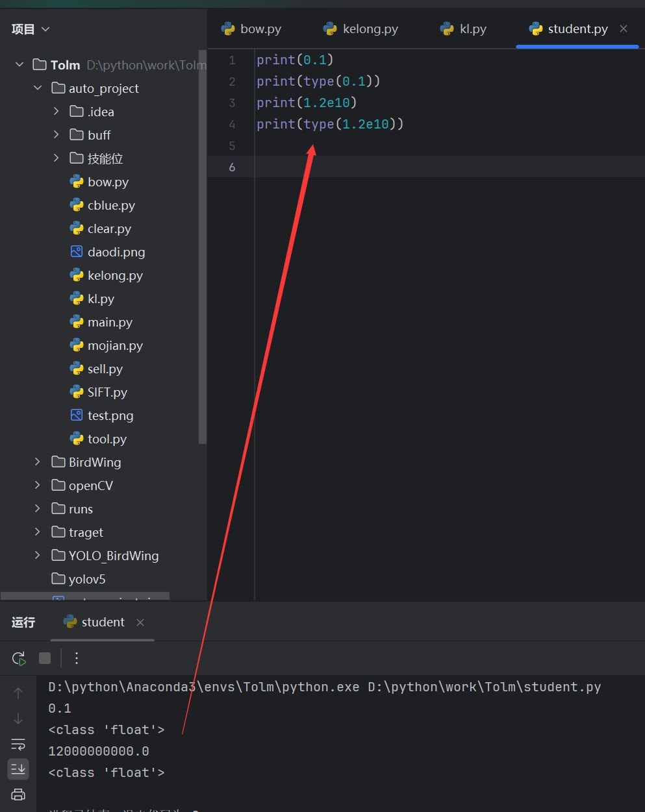Expand the traget folder
Screen dimensions: 645x812
click(38, 532)
